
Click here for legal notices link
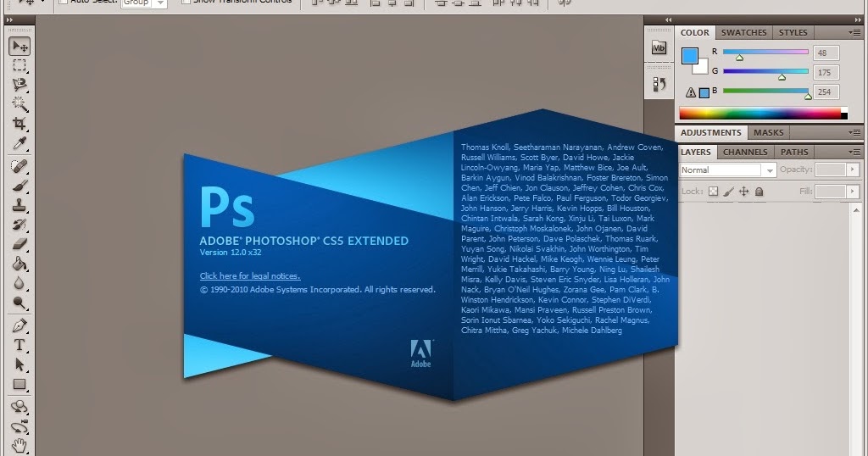pos(250,276)
